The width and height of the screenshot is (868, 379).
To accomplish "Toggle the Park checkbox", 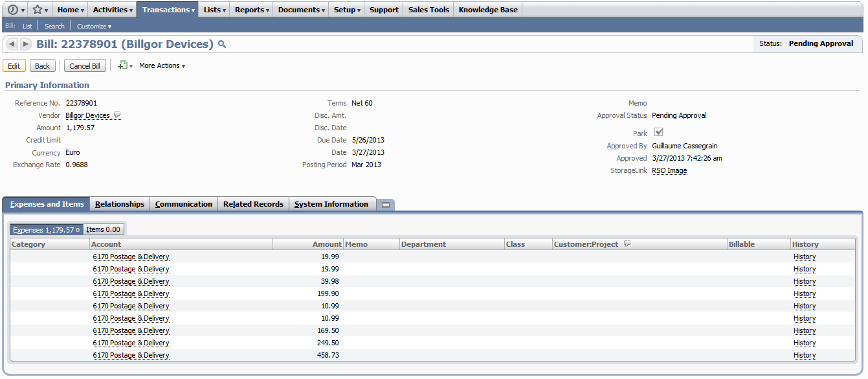I will [x=659, y=132].
